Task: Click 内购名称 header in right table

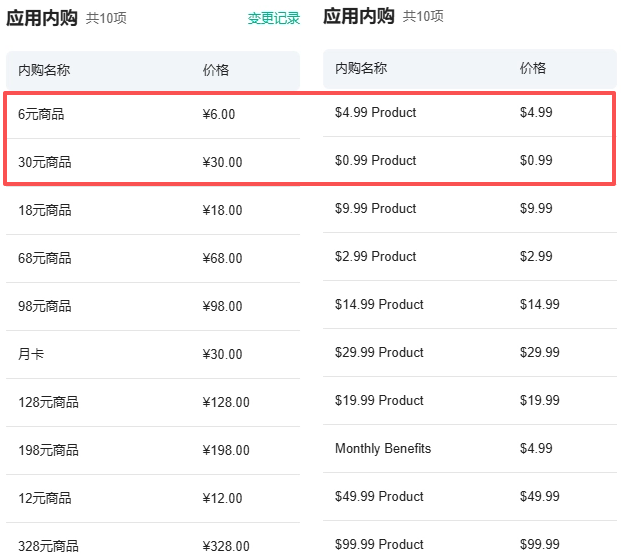Action: point(361,68)
